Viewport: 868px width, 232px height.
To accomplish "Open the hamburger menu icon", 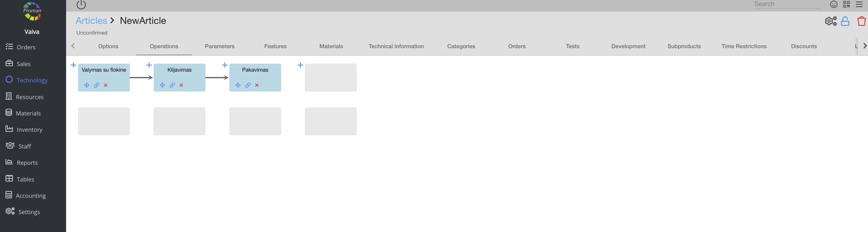I will point(859,4).
